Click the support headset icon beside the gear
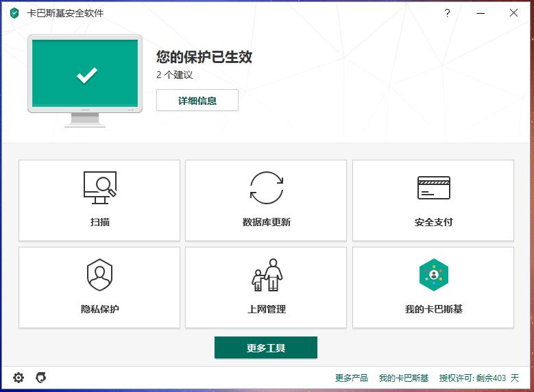Image resolution: width=534 pixels, height=392 pixels. [x=41, y=378]
